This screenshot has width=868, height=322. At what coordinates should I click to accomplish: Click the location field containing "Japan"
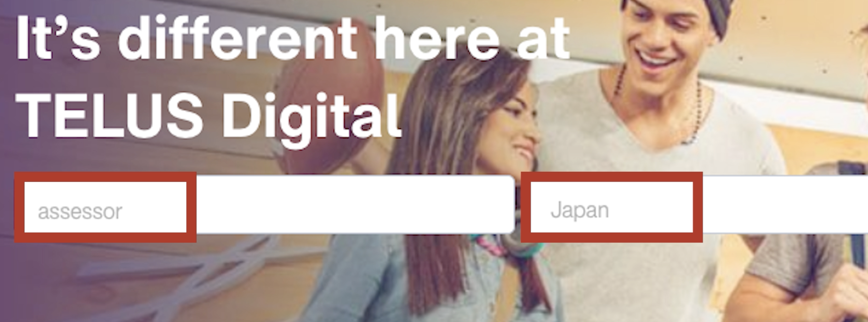point(695,205)
